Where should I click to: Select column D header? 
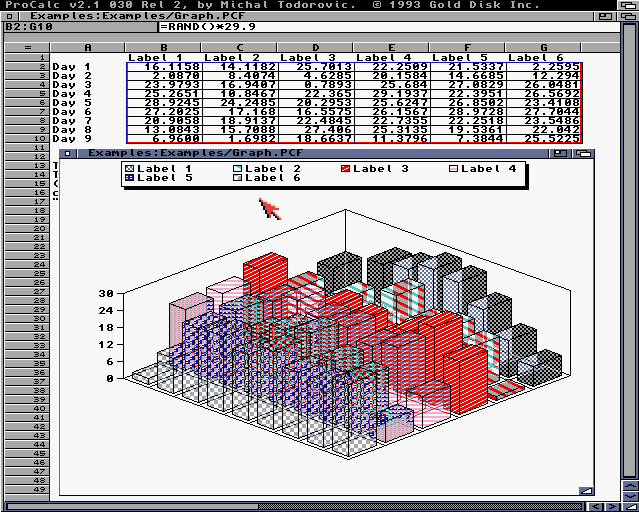point(315,48)
